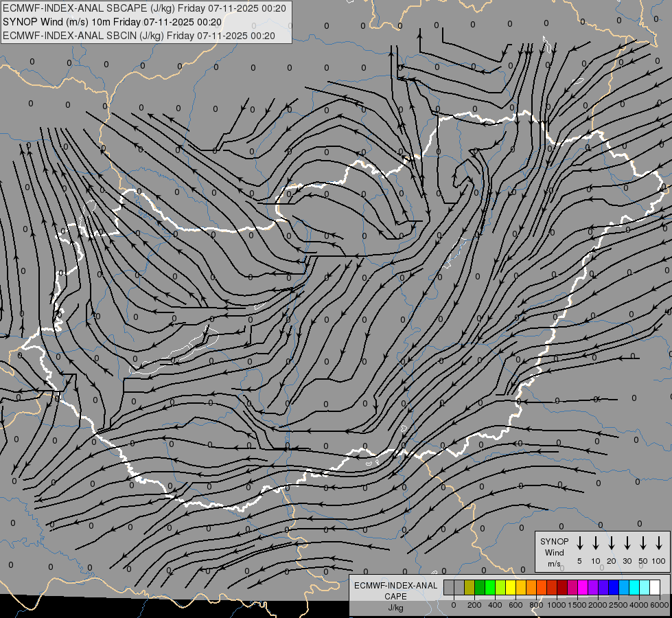The height and width of the screenshot is (618, 672).
Task: Pick the white swatch at the 6000 end
Action: (656, 588)
